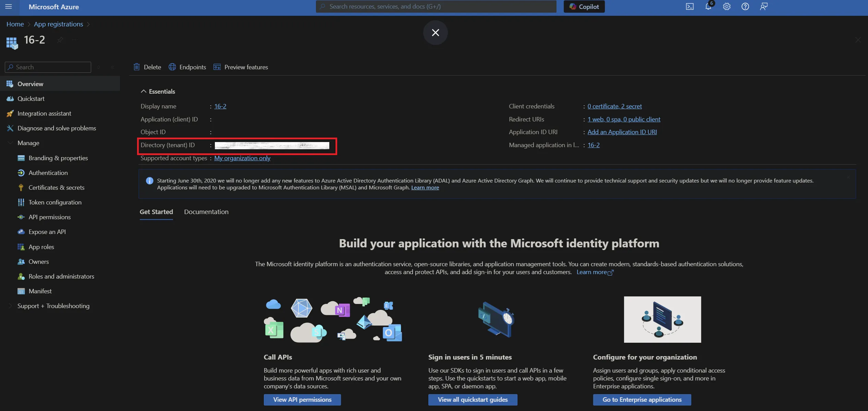This screenshot has height=411, width=868.
Task: Click Go to Enterprise applications button
Action: coord(642,400)
